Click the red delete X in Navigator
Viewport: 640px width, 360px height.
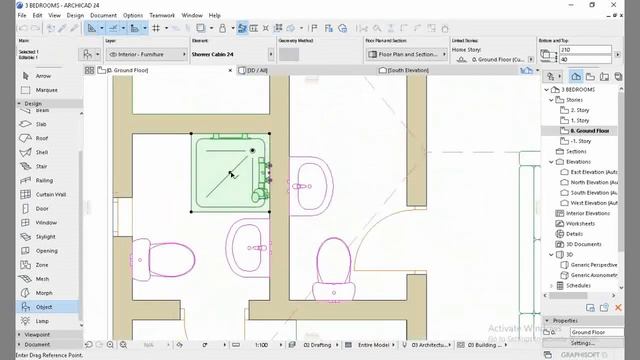coord(618,307)
